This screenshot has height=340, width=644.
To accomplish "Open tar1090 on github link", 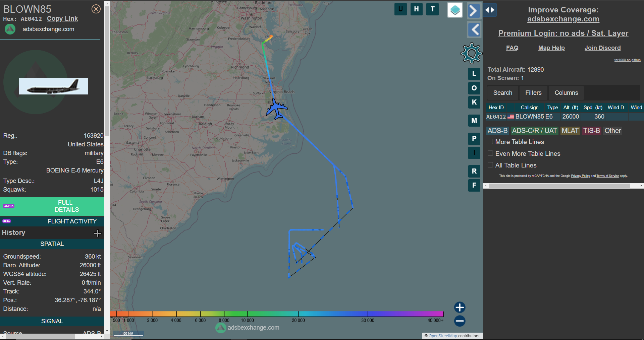I will pos(627,60).
